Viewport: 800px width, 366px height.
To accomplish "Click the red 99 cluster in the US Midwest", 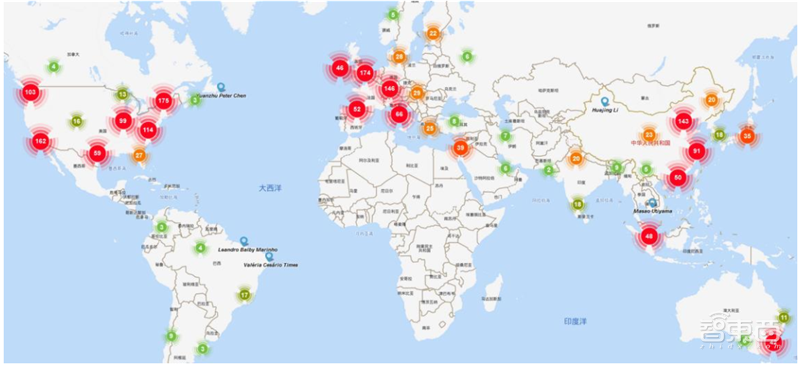I will [x=123, y=120].
